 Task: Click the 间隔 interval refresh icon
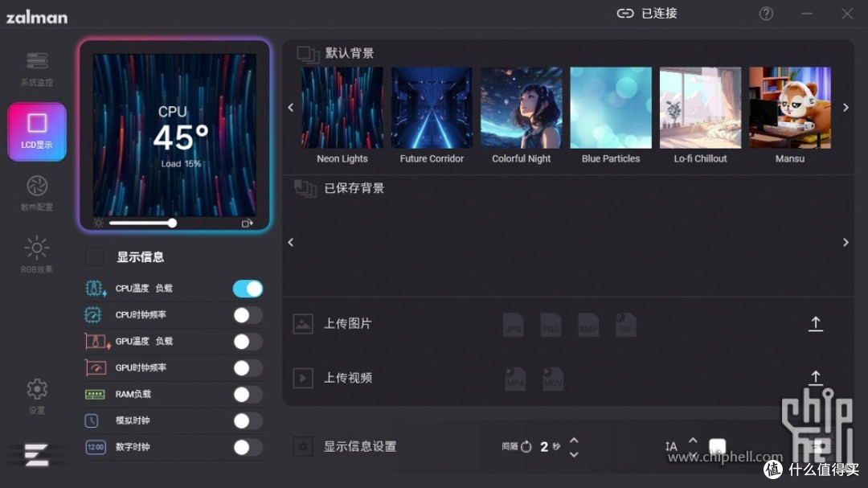526,446
